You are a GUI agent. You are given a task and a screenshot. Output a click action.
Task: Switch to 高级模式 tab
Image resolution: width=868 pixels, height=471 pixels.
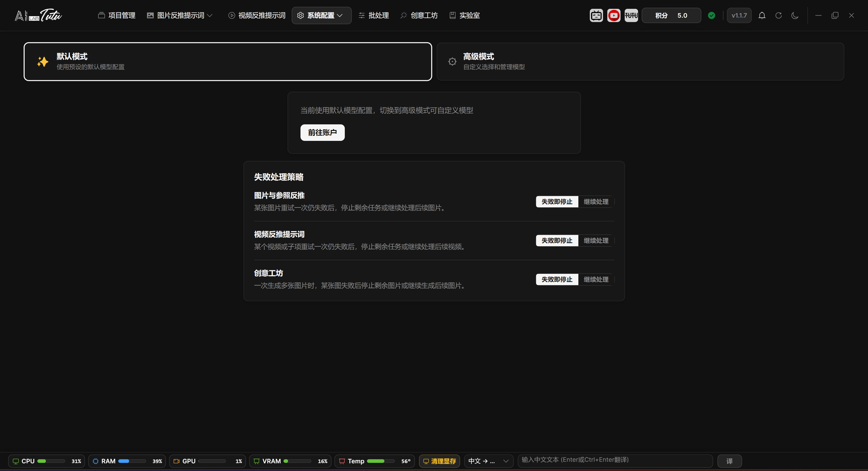(x=640, y=62)
